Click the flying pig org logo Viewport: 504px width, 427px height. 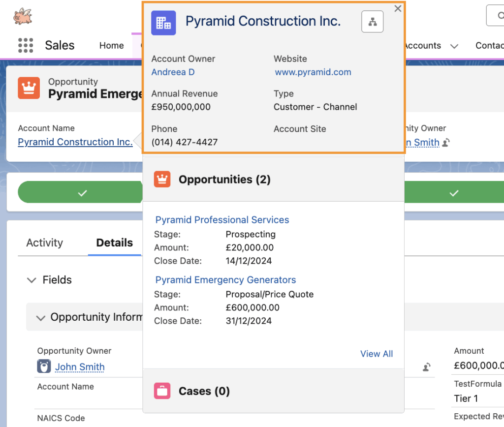(x=22, y=16)
